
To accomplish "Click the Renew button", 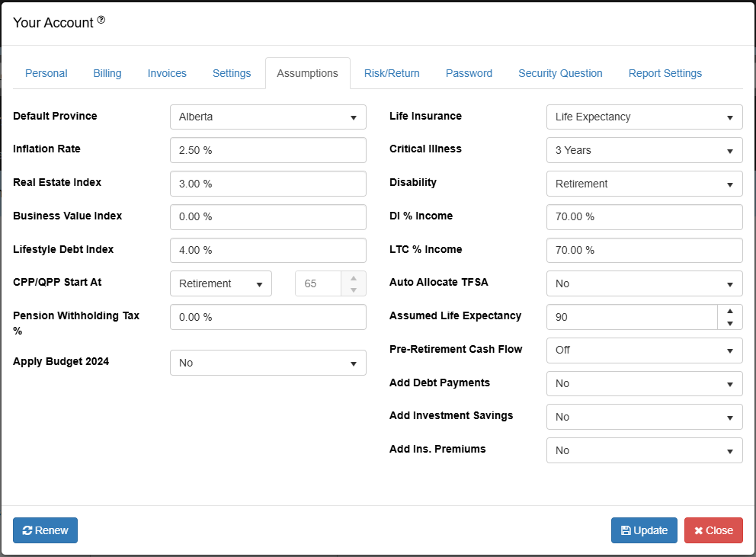I will (x=45, y=530).
